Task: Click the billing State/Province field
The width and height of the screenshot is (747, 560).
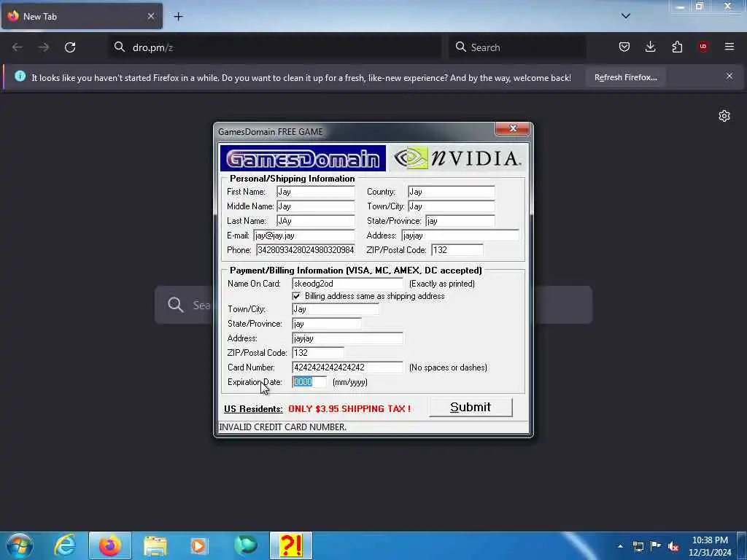Action: 326,324
